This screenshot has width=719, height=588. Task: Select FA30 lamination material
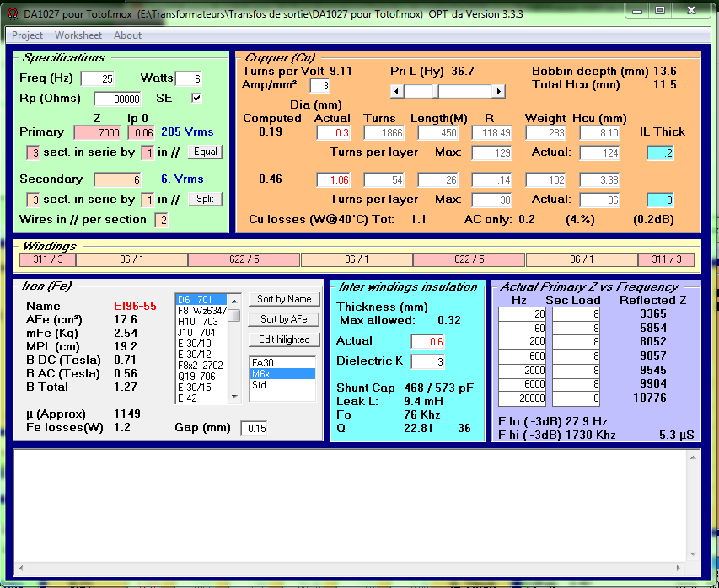pos(283,363)
